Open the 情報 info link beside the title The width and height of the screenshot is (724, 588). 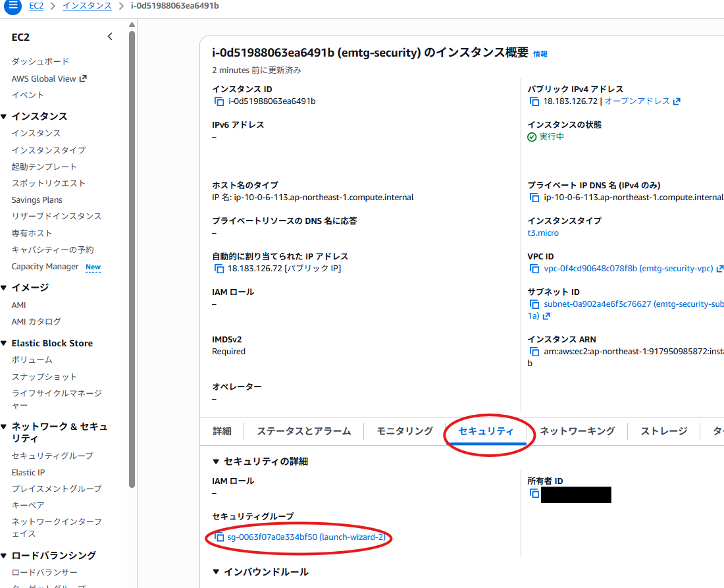540,54
